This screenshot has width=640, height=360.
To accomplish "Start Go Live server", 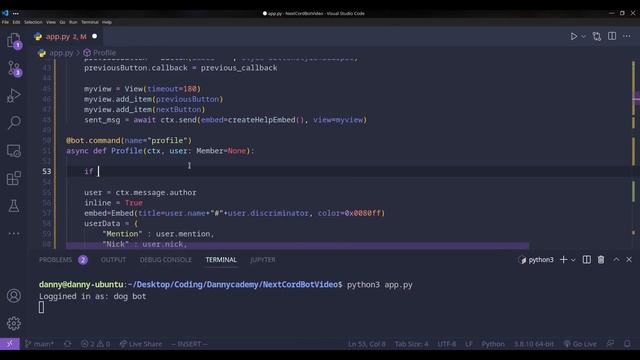I will 580,344.
